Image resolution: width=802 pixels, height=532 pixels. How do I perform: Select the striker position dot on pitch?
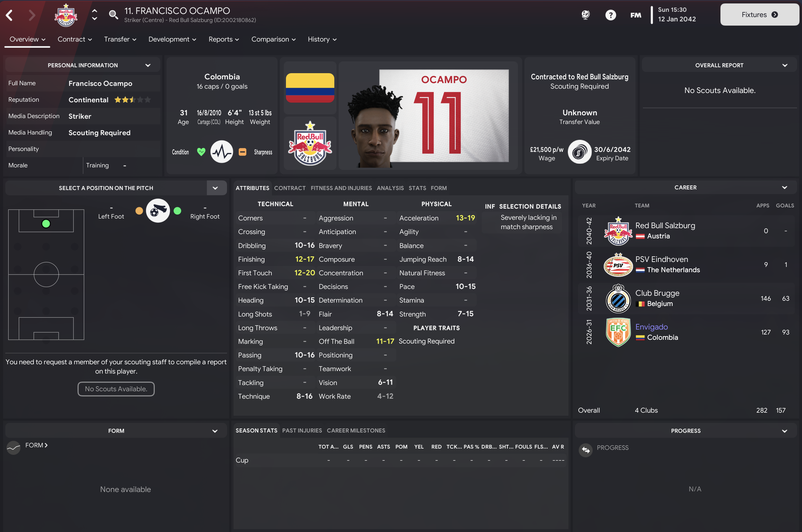click(46, 224)
